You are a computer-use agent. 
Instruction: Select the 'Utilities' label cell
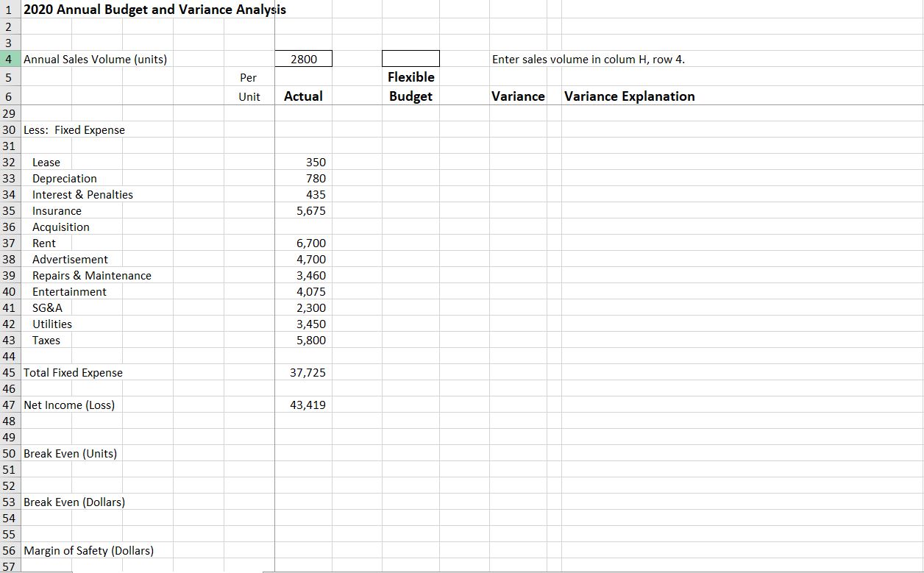51,324
